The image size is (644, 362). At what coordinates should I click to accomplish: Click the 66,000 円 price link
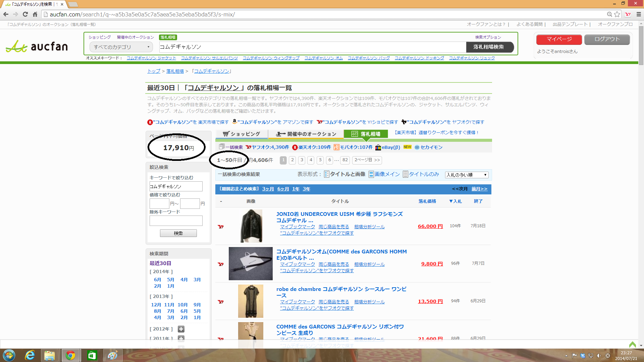(430, 226)
